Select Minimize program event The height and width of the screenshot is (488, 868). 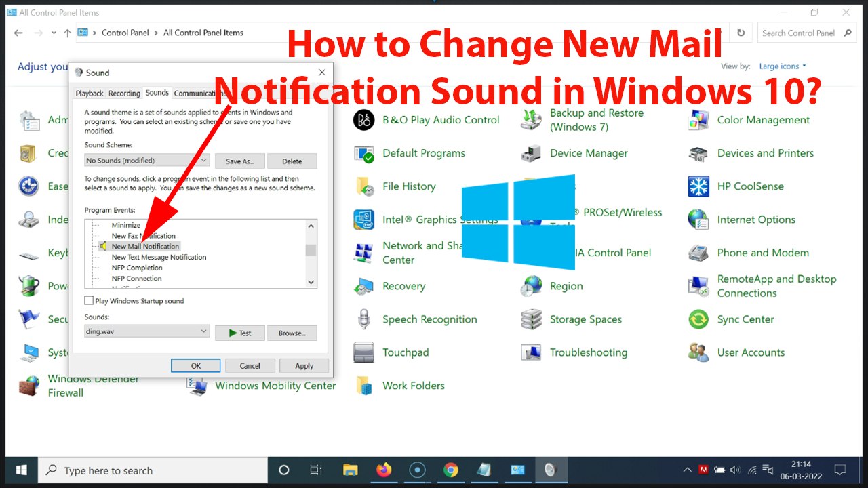click(126, 225)
